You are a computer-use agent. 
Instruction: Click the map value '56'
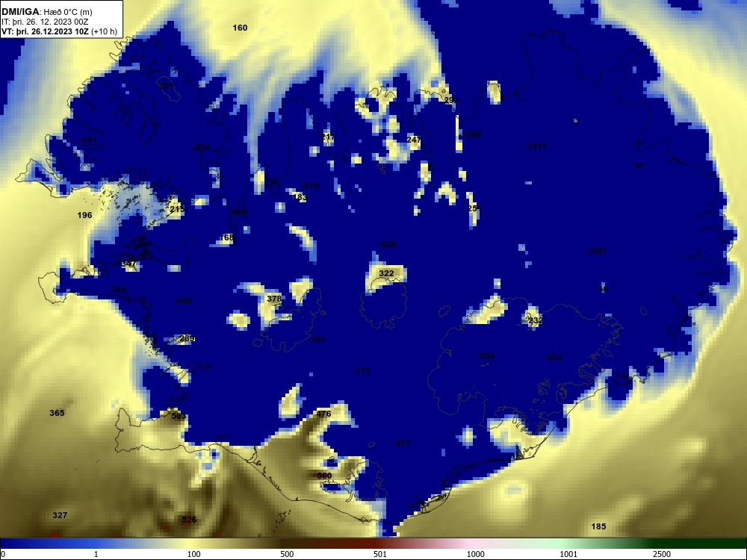tap(603, 289)
